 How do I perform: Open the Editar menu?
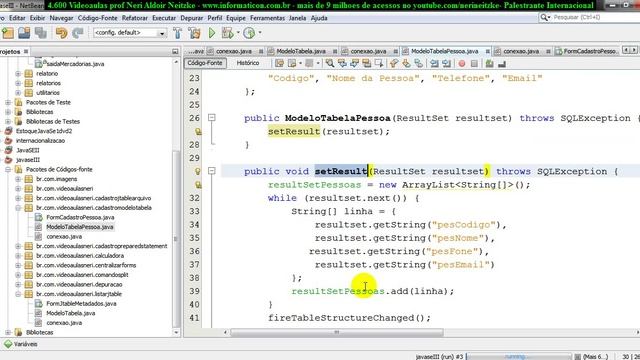click(x=17, y=18)
